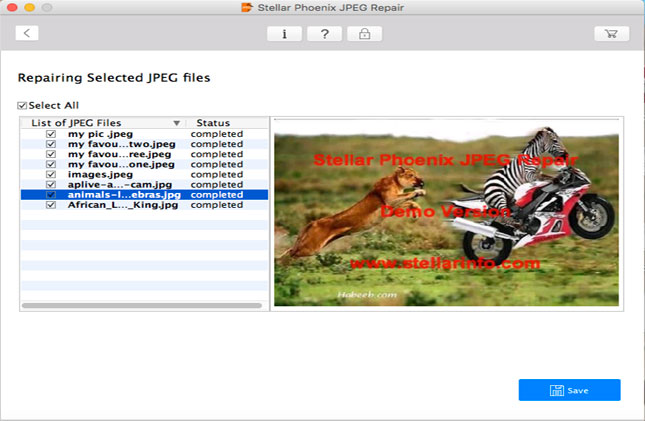This screenshot has width=645, height=421.
Task: Minimize window with the yellow button
Action: (30, 7)
